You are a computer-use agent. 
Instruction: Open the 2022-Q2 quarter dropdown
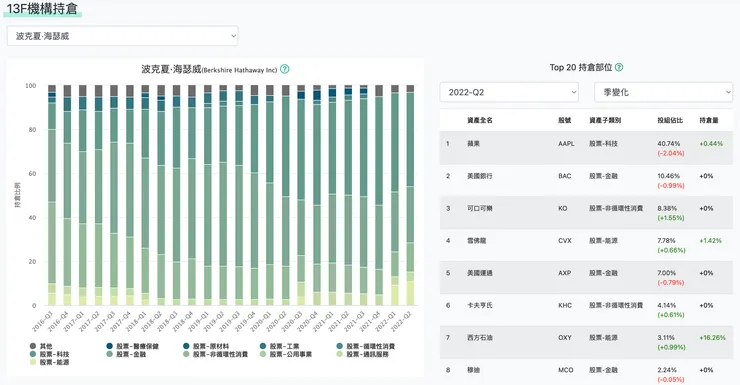[509, 92]
